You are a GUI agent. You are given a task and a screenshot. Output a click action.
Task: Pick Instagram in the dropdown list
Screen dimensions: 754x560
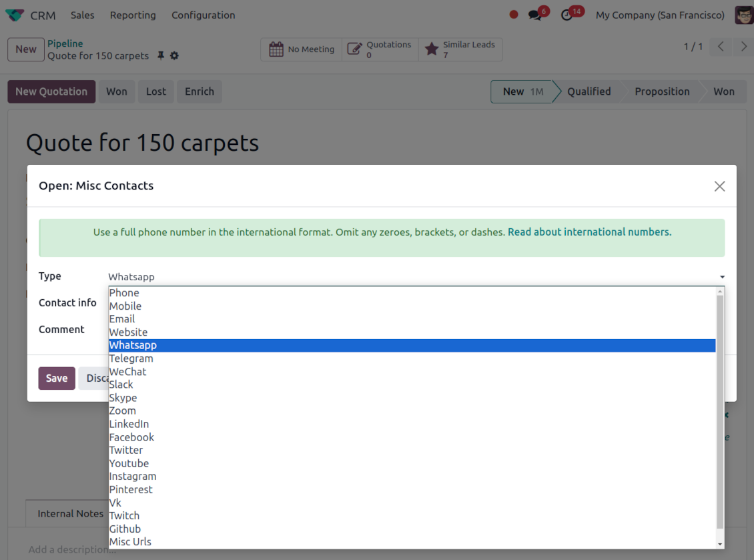[x=412, y=477]
